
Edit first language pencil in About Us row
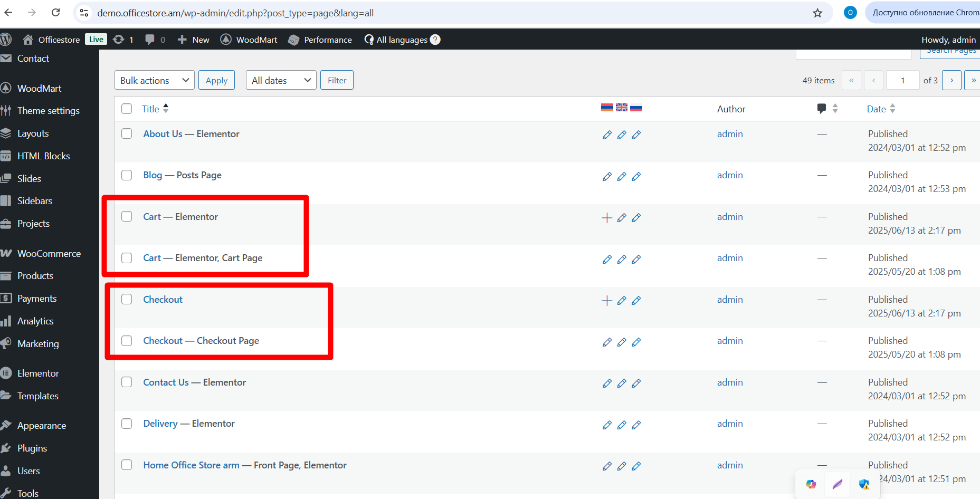[607, 135]
